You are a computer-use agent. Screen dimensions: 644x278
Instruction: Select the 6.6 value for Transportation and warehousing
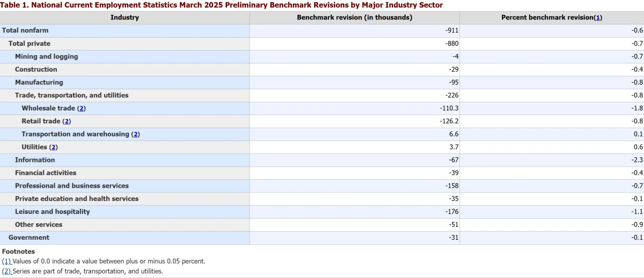pyautogui.click(x=454, y=134)
